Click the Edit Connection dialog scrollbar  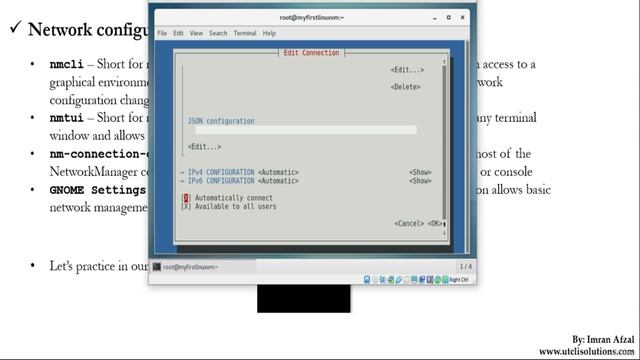coord(444,147)
